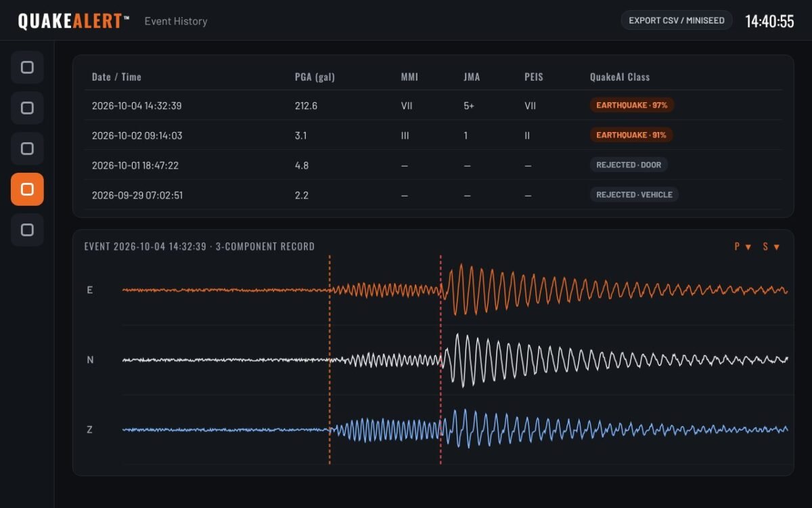Click the 212.6 PGA value
Screen dimensions: 812x508
click(x=306, y=106)
